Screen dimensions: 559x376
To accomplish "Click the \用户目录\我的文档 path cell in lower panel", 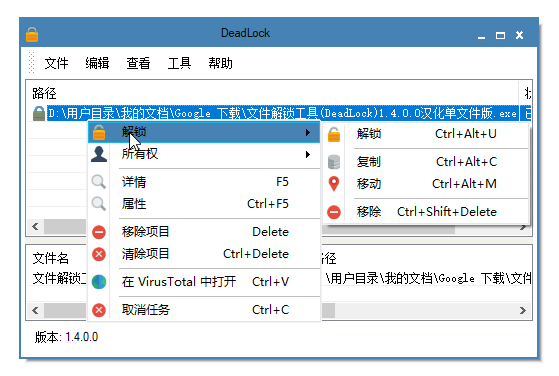I will 428,278.
